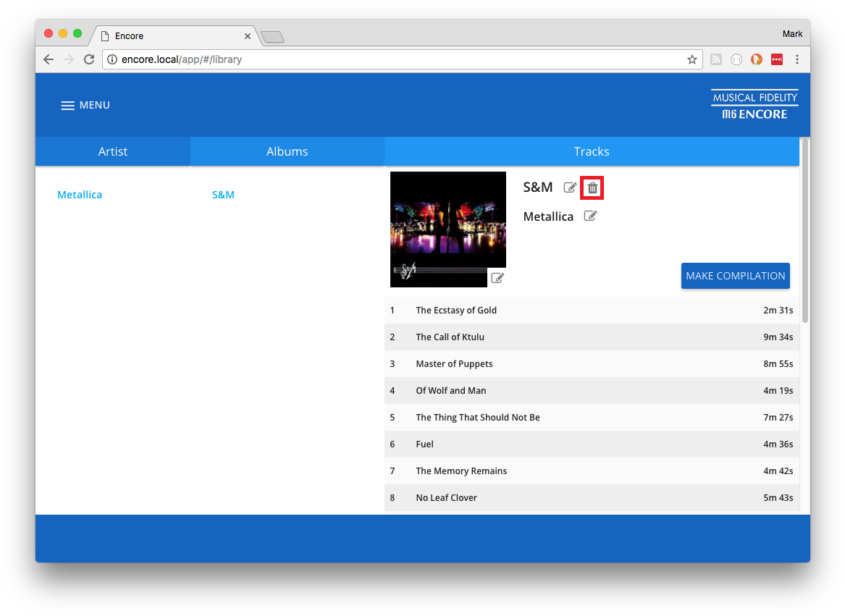Click the 5m 43s duration

pyautogui.click(x=778, y=497)
